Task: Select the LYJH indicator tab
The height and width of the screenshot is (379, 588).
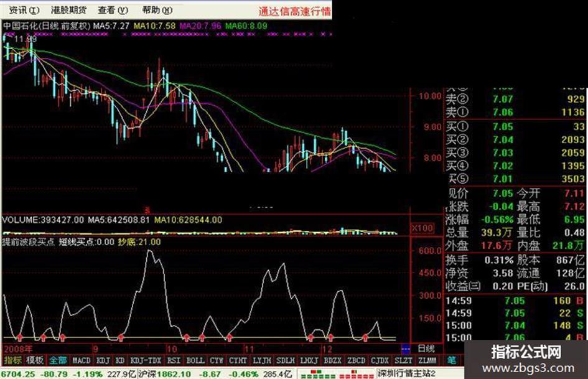Action: click(x=262, y=360)
